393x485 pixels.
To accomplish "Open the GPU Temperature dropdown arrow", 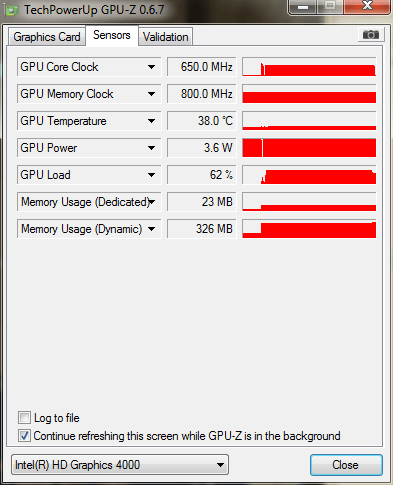I will 151,121.
